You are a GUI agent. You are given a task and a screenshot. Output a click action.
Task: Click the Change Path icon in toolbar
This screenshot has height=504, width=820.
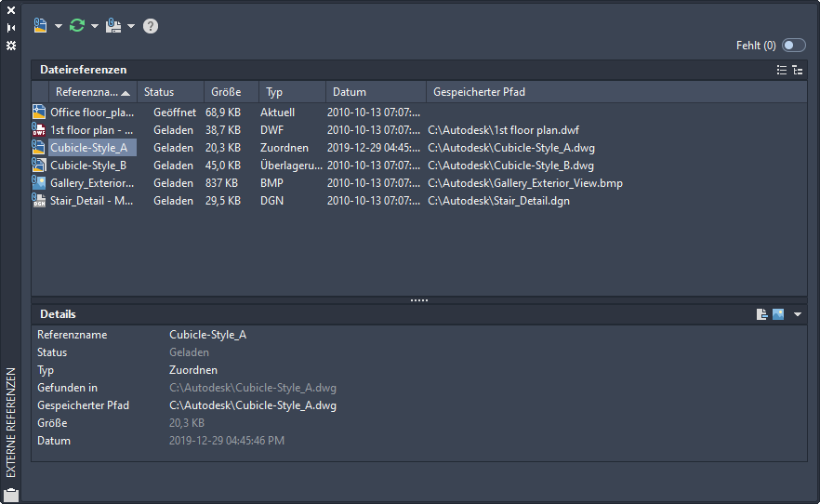[x=113, y=26]
